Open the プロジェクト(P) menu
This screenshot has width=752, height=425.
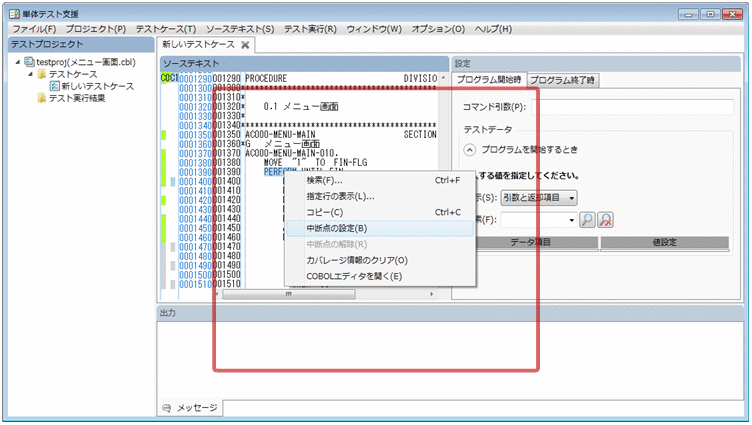(96, 29)
